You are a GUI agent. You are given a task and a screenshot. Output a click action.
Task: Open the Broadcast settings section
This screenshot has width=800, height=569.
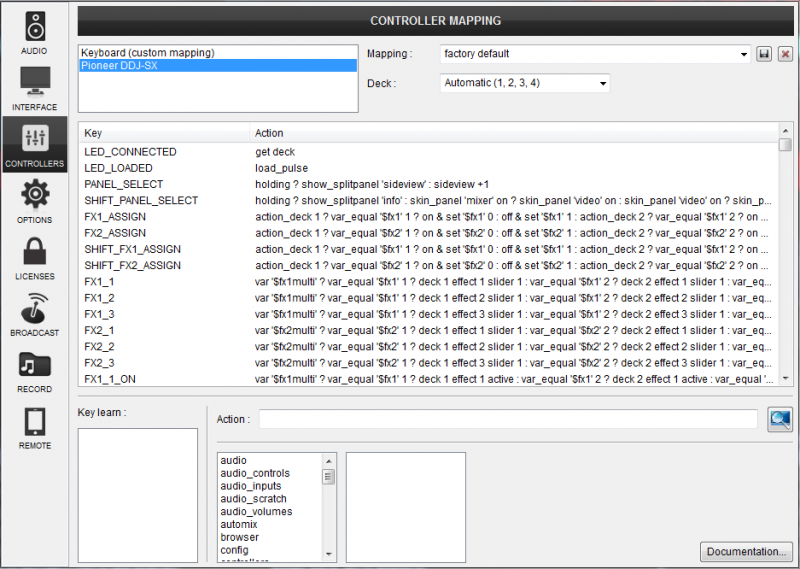pyautogui.click(x=34, y=314)
